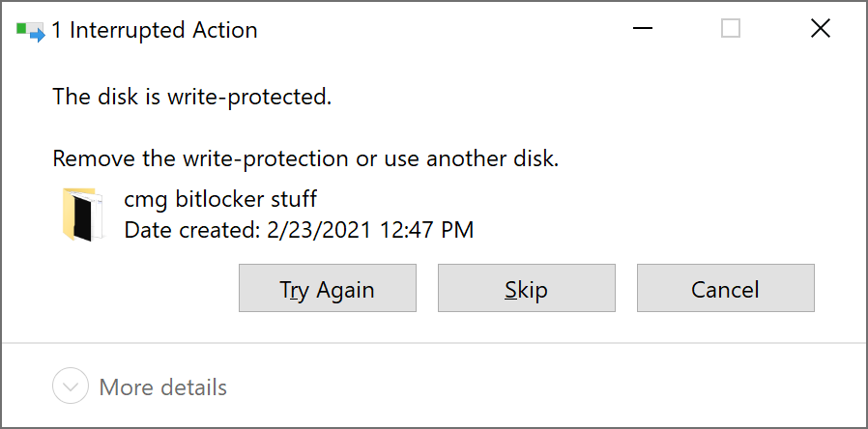Click blank space right of the date created text

coord(664,230)
